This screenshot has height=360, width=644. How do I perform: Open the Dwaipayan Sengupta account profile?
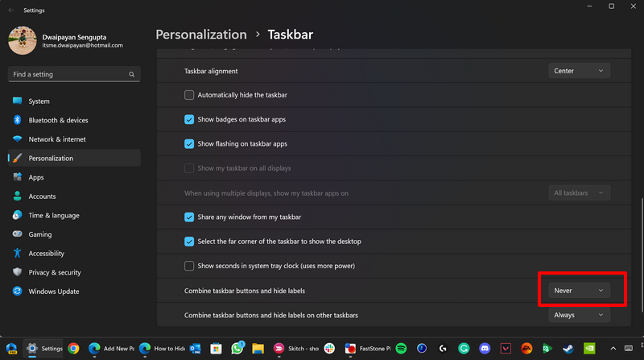coord(66,40)
